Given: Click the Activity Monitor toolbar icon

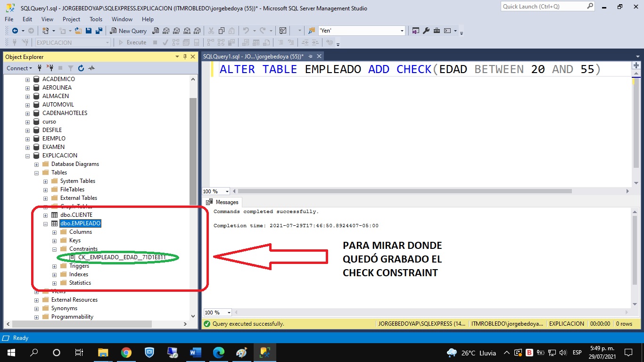Looking at the screenshot, I should pos(283,31).
